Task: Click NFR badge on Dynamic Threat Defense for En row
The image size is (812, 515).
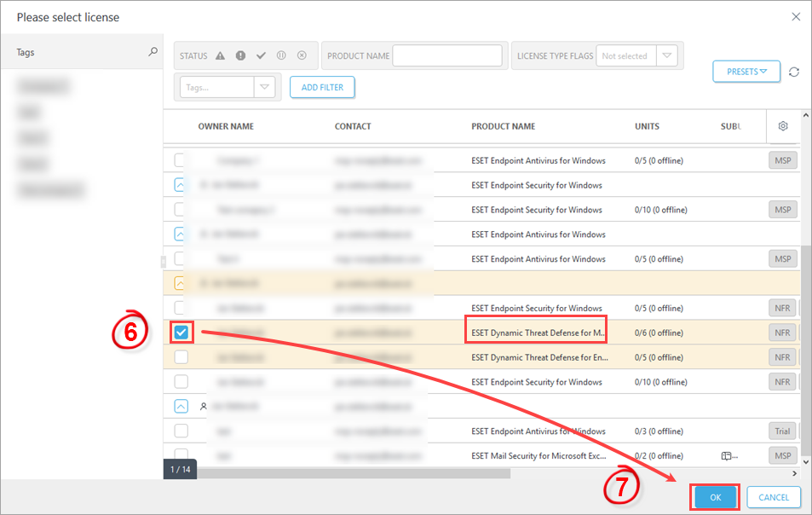Action: point(782,357)
